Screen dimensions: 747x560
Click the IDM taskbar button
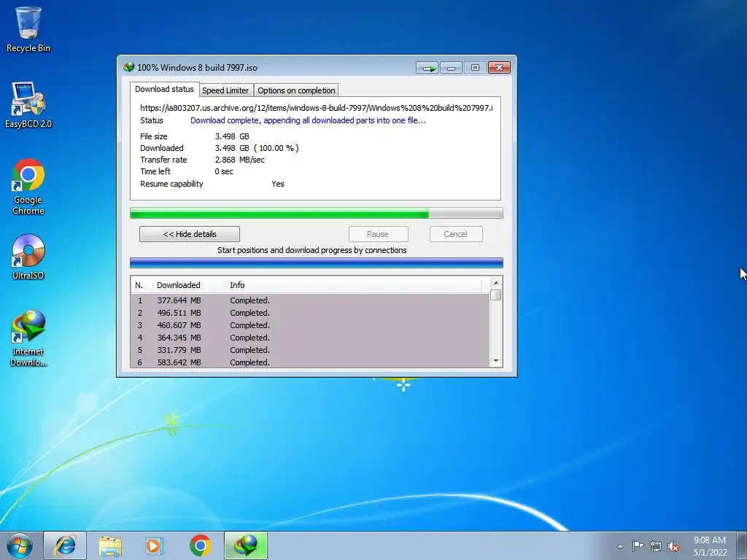click(x=246, y=545)
